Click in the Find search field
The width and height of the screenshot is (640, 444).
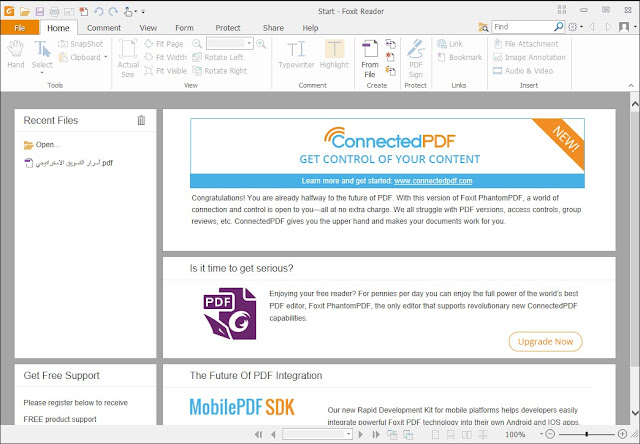pyautogui.click(x=523, y=27)
